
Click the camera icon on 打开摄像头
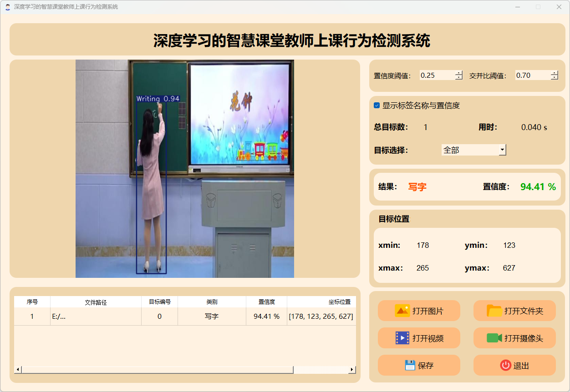point(494,338)
